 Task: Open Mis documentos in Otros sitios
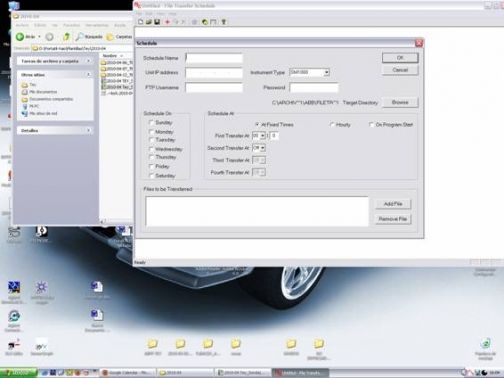pos(43,92)
